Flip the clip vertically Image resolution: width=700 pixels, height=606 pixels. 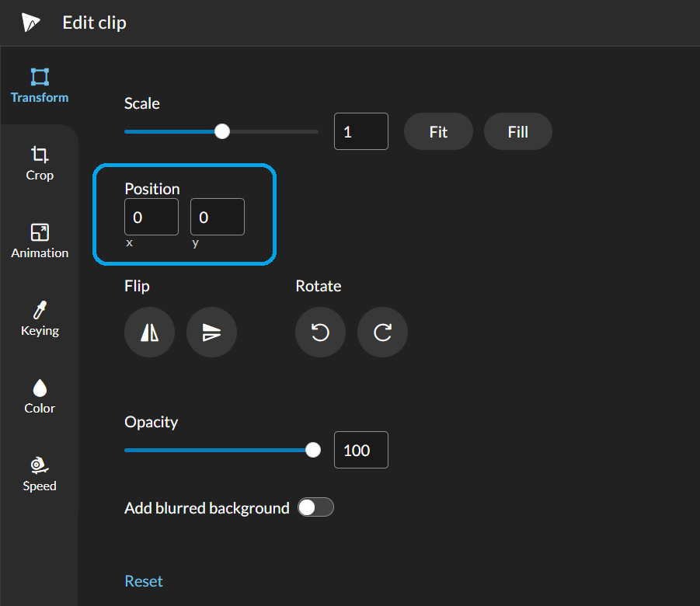(x=211, y=333)
